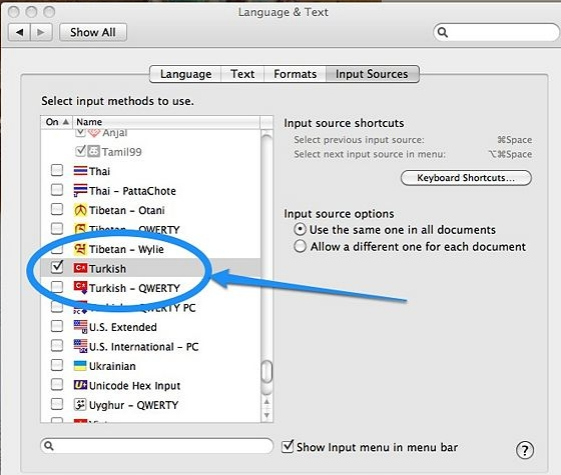Viewport: 561px width, 475px height.
Task: Enable the Thai - PattaChote checkbox
Action: point(57,190)
